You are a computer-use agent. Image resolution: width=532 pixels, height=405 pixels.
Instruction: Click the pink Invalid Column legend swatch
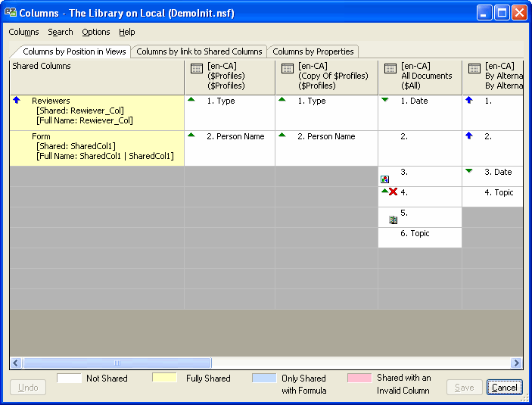[x=359, y=379]
